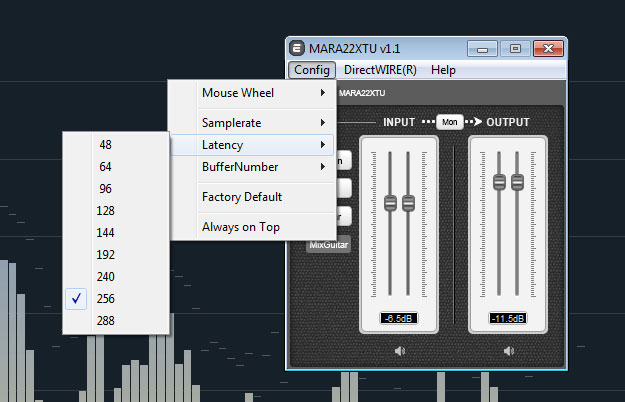Select latency value 256
The image size is (625, 402).
[x=116, y=299]
